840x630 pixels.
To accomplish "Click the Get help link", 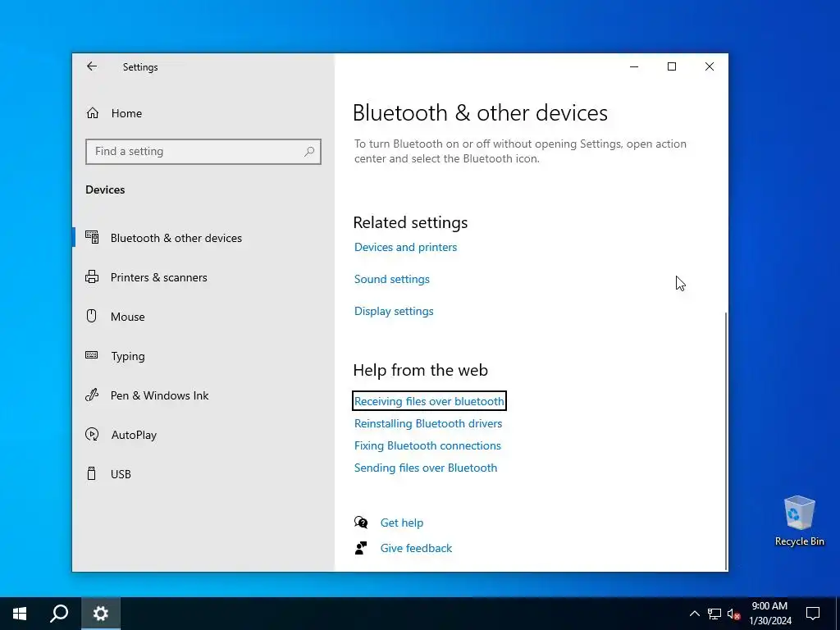I will [x=402, y=523].
